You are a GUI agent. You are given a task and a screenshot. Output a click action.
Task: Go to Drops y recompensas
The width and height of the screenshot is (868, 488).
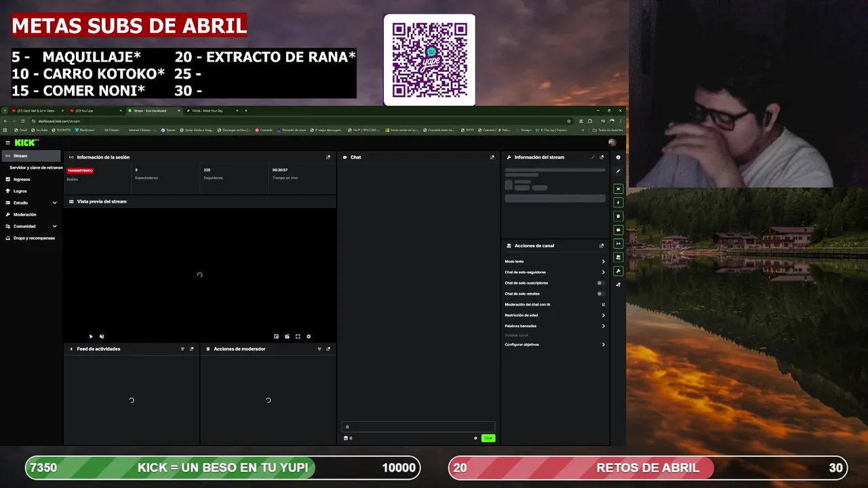pyautogui.click(x=34, y=238)
